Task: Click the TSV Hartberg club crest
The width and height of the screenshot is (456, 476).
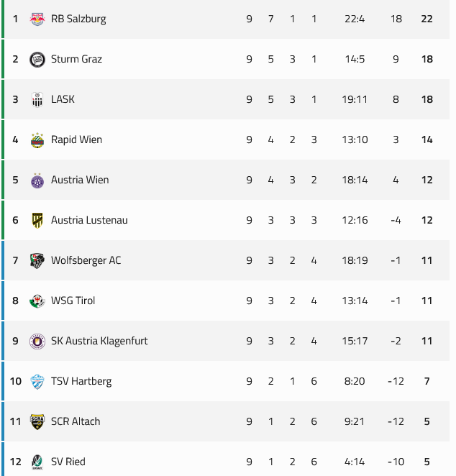Action: point(37,381)
